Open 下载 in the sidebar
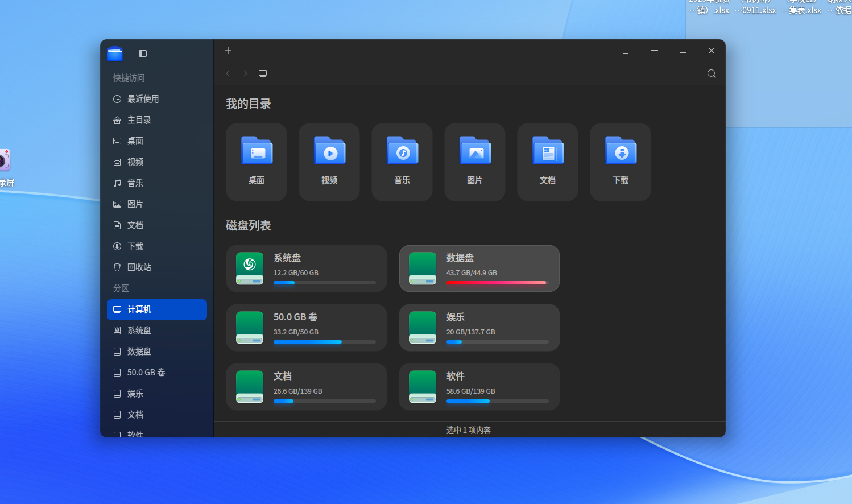This screenshot has width=852, height=504. pyautogui.click(x=157, y=246)
